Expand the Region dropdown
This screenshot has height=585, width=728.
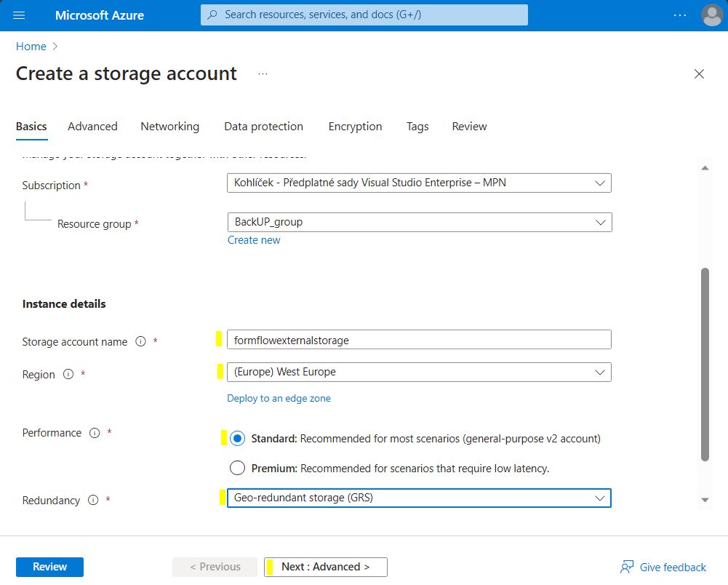[419, 372]
